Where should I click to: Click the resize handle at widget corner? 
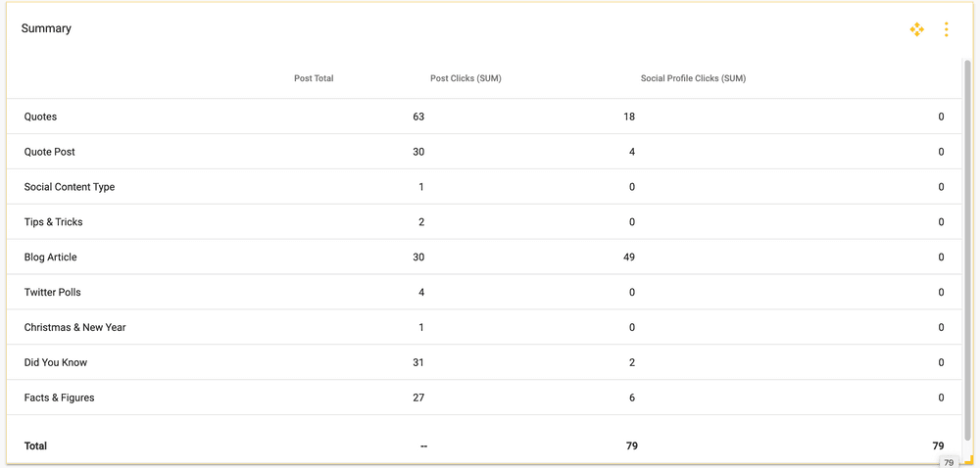[968, 459]
